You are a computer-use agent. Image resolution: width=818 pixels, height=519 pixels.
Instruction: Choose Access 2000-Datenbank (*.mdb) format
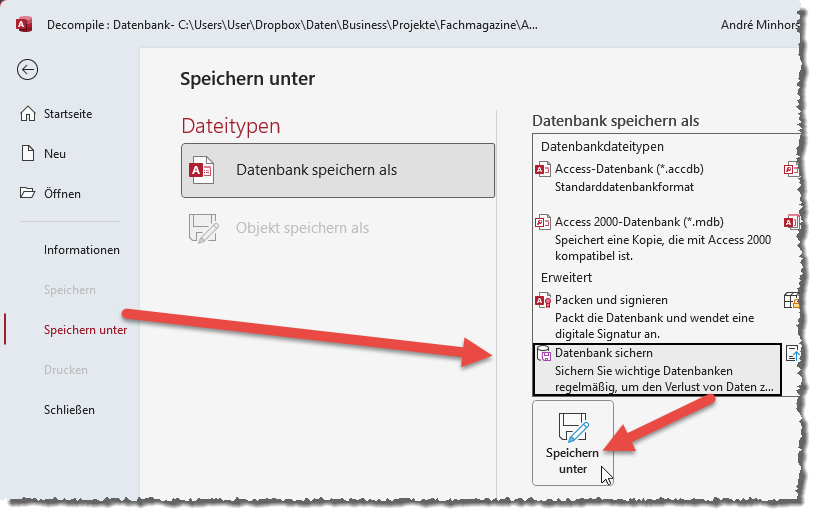[657, 239]
